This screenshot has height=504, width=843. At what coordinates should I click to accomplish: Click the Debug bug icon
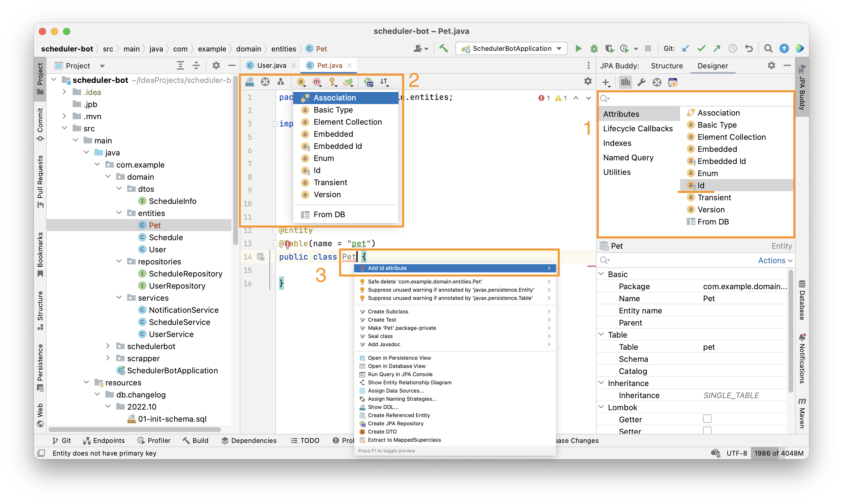pyautogui.click(x=593, y=49)
